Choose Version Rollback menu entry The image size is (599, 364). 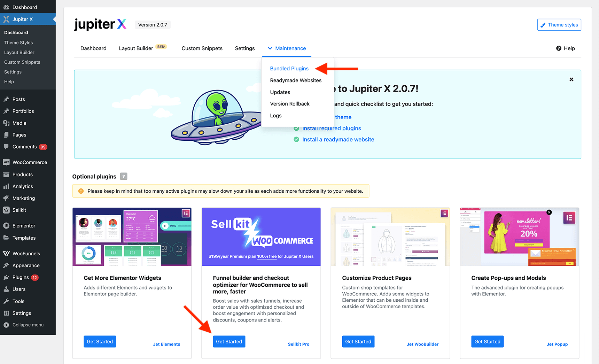[x=290, y=104]
